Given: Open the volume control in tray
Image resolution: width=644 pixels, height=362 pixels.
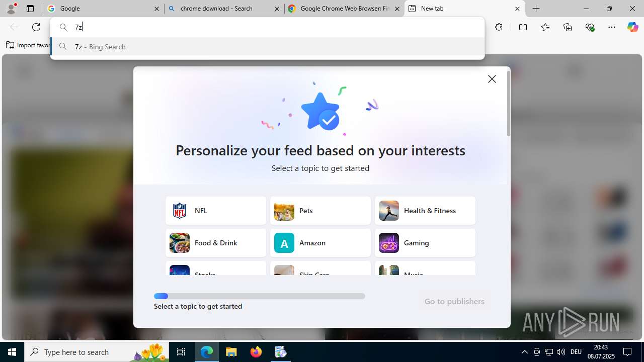Looking at the screenshot, I should click(561, 352).
